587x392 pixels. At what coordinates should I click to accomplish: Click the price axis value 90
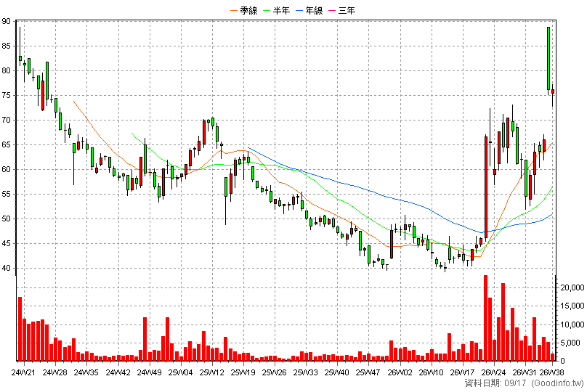click(x=6, y=22)
